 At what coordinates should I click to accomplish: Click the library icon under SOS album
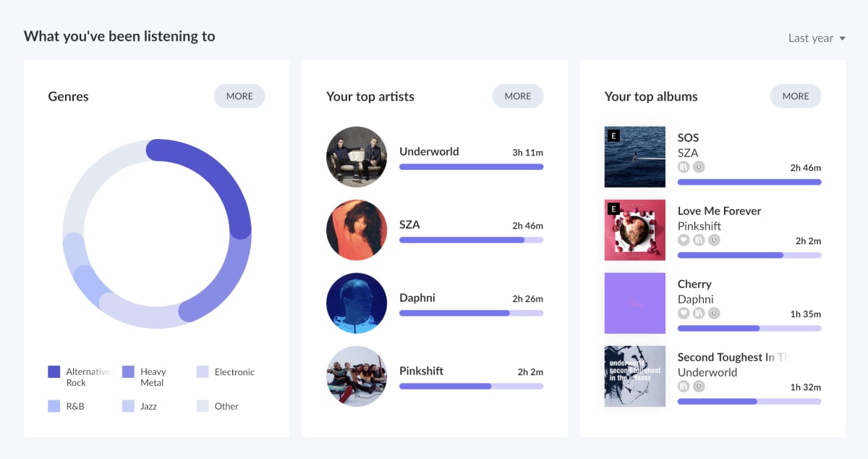click(x=684, y=167)
